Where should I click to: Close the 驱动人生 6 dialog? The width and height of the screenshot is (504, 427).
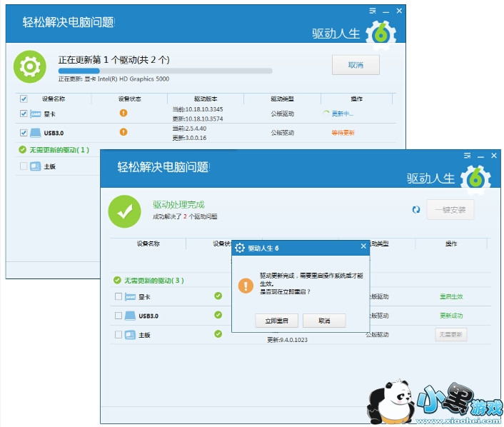pyautogui.click(x=363, y=246)
